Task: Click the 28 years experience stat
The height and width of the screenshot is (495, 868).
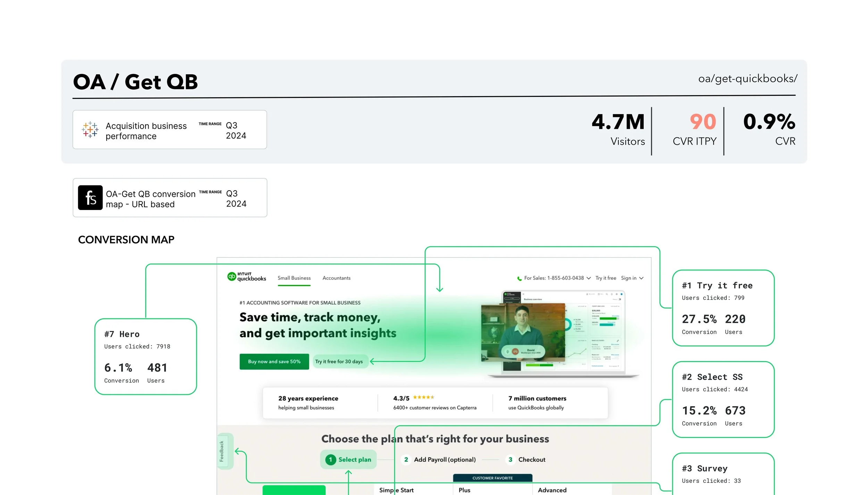Action: point(308,403)
